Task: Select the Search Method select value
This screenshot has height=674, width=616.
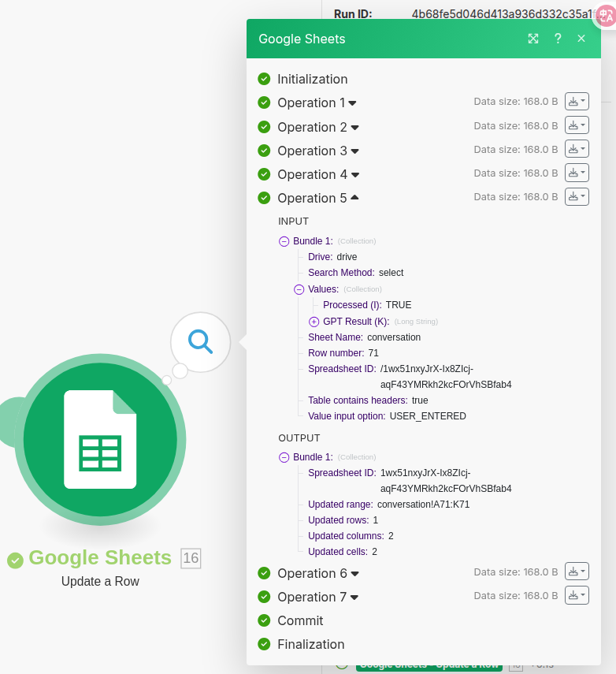Action: pyautogui.click(x=391, y=273)
